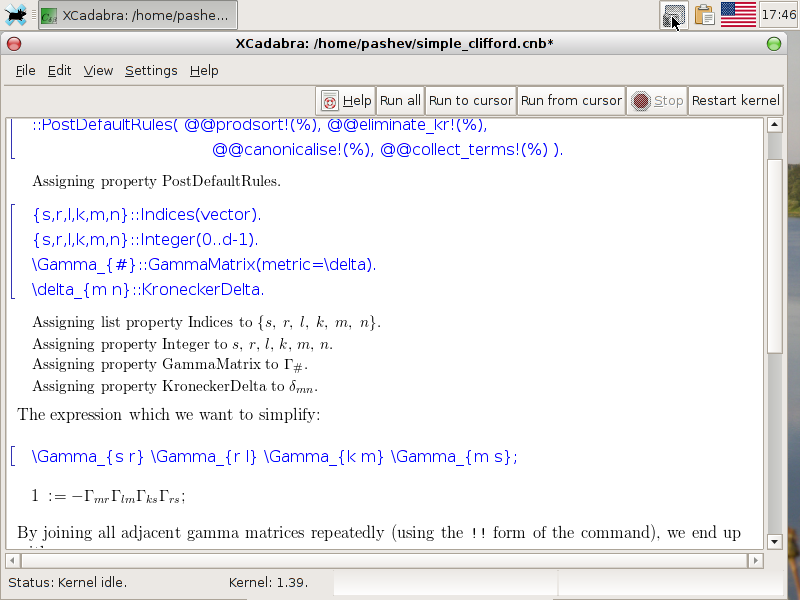This screenshot has height=600, width=800.
Task: Click the '1 := −Γmr Γlm Γks Γrs' output line
Action: (108, 496)
